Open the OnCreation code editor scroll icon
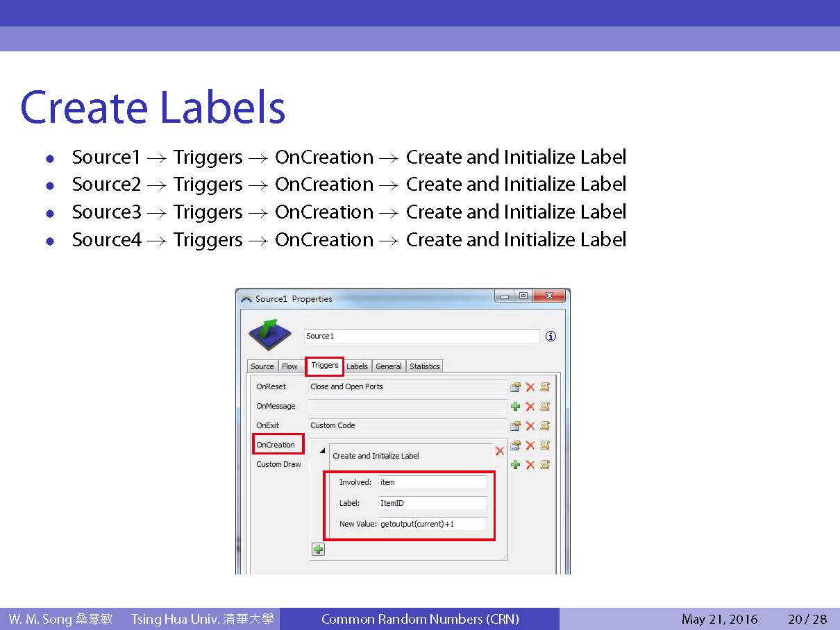Viewport: 840px width, 630px height. tap(545, 445)
